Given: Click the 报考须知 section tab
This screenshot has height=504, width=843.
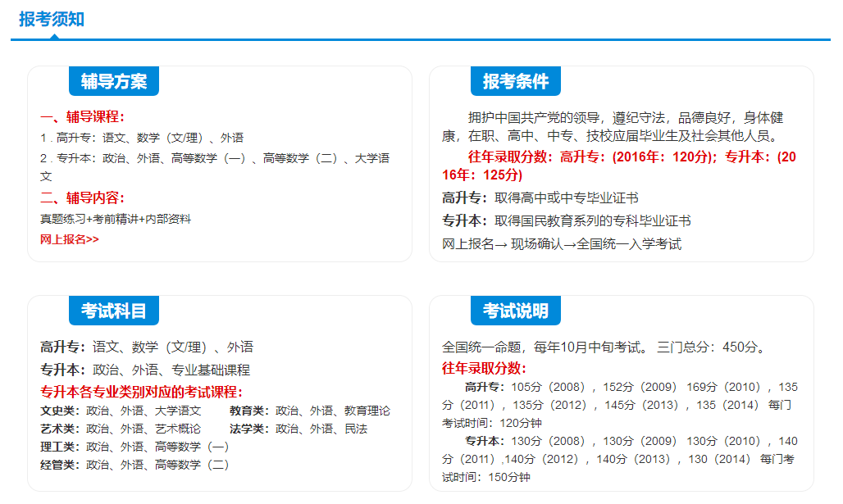Looking at the screenshot, I should (x=52, y=19).
